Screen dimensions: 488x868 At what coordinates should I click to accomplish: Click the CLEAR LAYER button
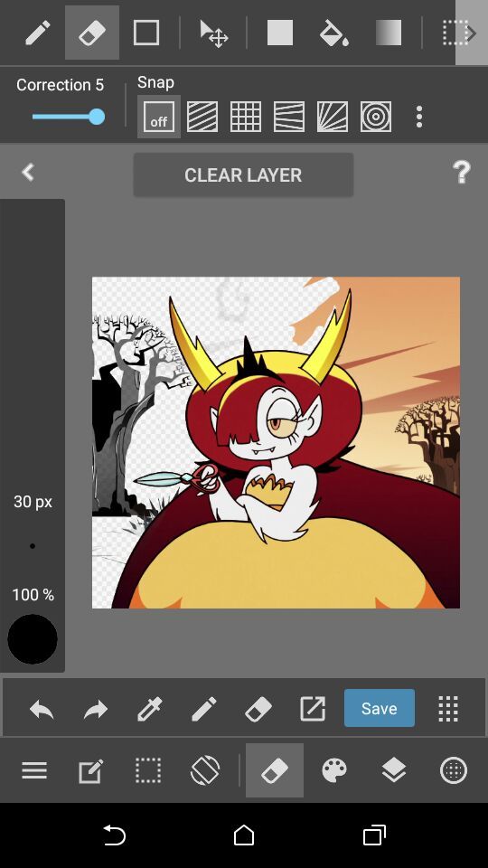(243, 175)
